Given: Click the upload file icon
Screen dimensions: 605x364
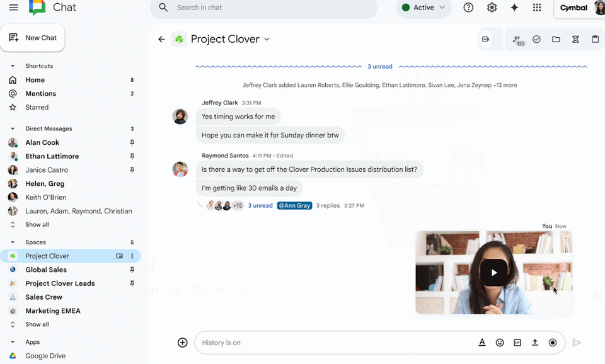Looking at the screenshot, I should 535,343.
